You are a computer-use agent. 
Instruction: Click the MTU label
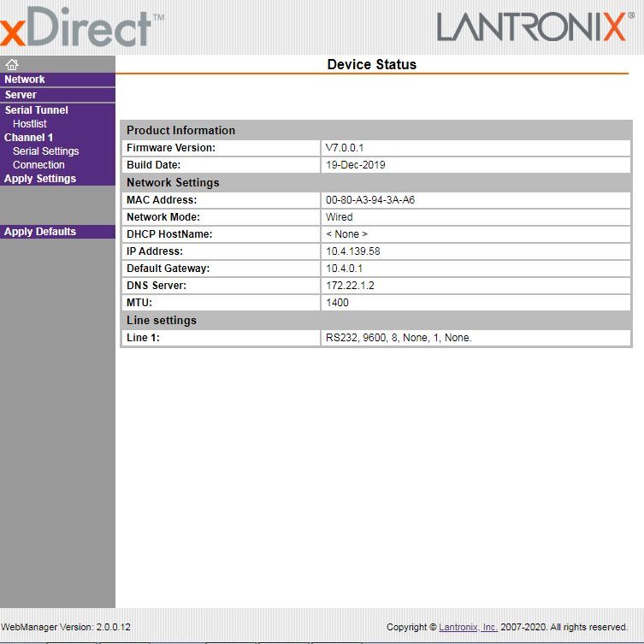pyautogui.click(x=139, y=303)
